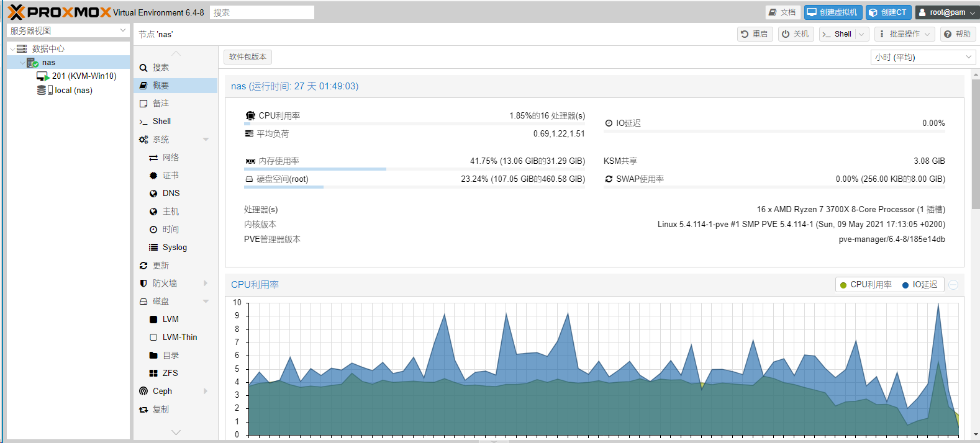
Task: Open the root@pam user menu
Action: 946,12
